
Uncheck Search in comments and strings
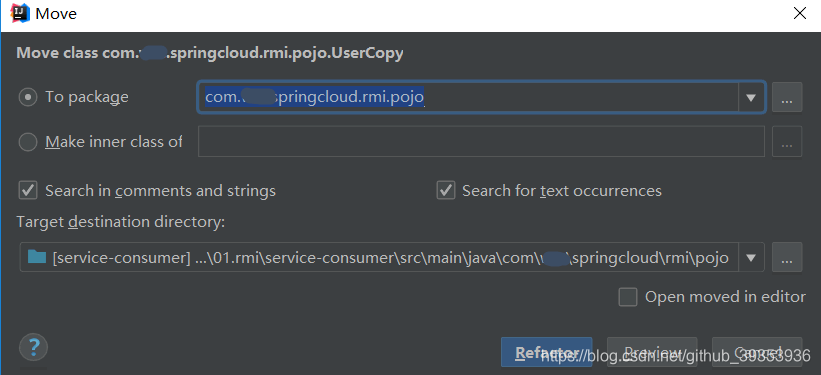(x=28, y=191)
